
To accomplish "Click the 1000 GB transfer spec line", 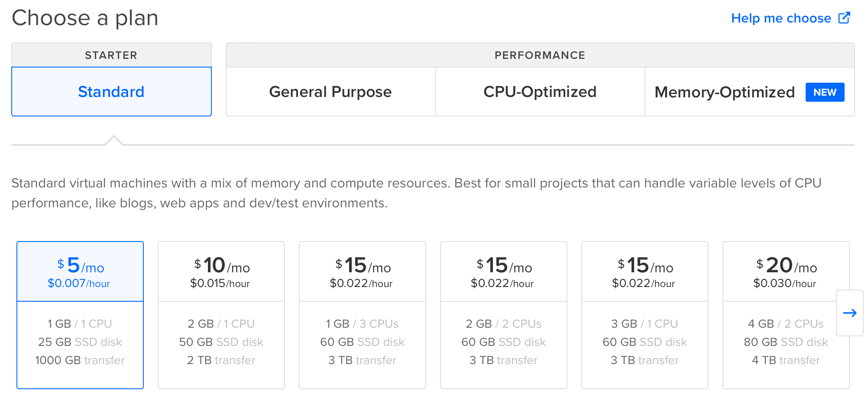I will click(80, 360).
